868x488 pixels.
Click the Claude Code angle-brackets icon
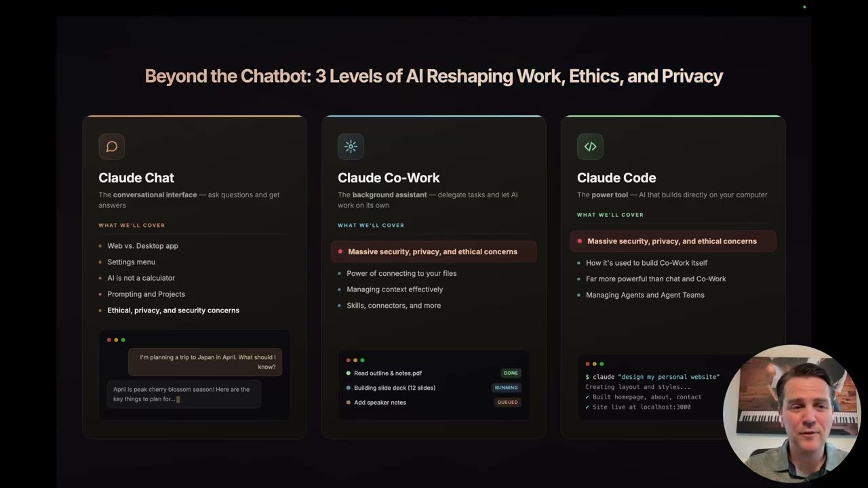[590, 146]
